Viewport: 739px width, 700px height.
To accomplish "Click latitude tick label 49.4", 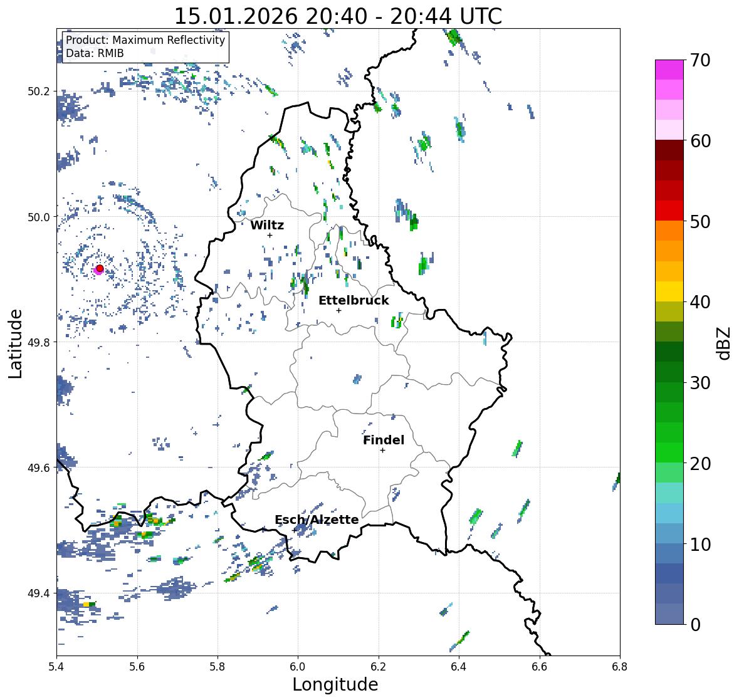I will pyautogui.click(x=39, y=593).
